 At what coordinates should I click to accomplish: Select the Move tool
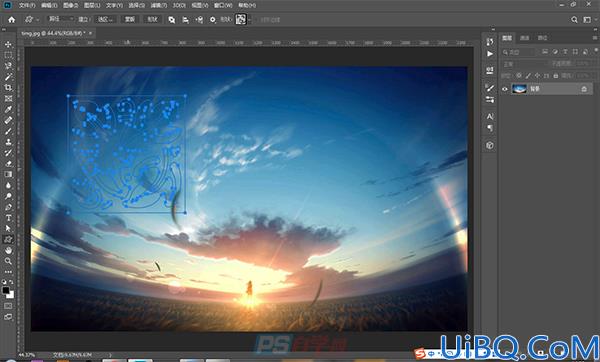click(x=8, y=44)
